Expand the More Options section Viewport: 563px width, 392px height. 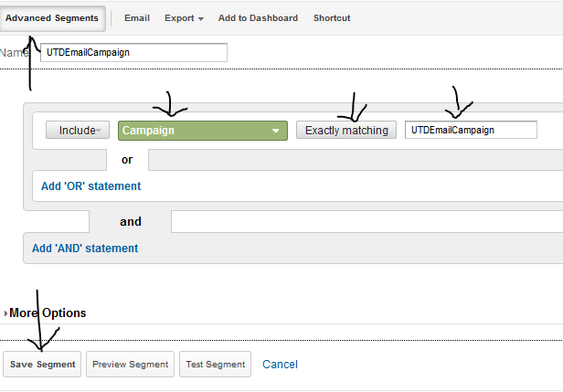pyautogui.click(x=47, y=313)
